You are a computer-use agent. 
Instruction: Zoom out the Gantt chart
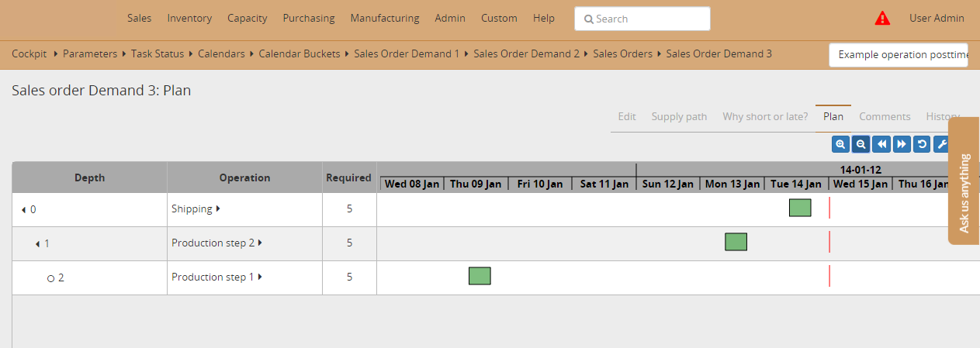pos(861,144)
